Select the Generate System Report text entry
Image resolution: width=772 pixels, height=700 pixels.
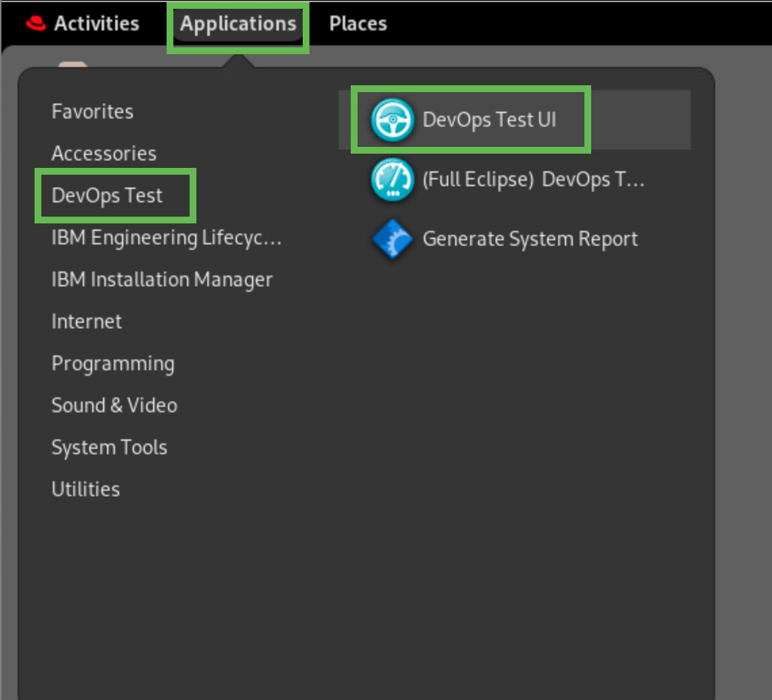(x=530, y=239)
